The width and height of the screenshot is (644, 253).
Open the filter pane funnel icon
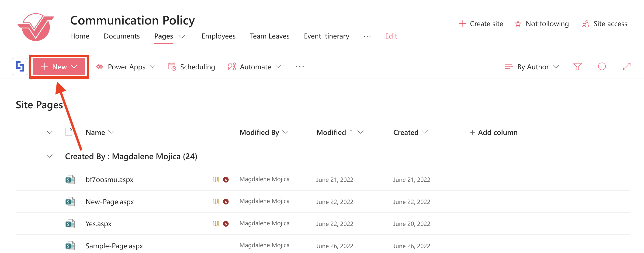coord(577,67)
